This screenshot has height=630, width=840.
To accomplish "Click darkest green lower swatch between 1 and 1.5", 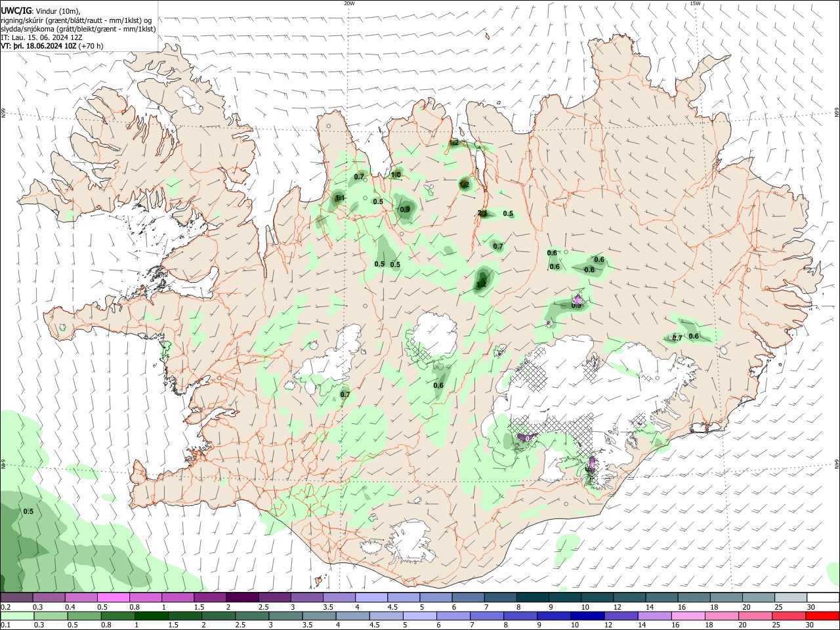I will (152, 616).
